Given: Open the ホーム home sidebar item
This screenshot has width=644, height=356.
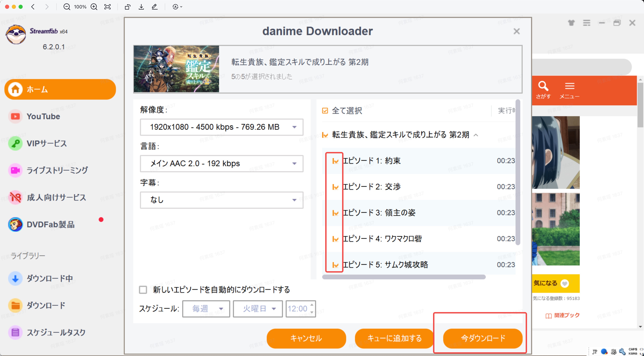Looking at the screenshot, I should (x=60, y=89).
